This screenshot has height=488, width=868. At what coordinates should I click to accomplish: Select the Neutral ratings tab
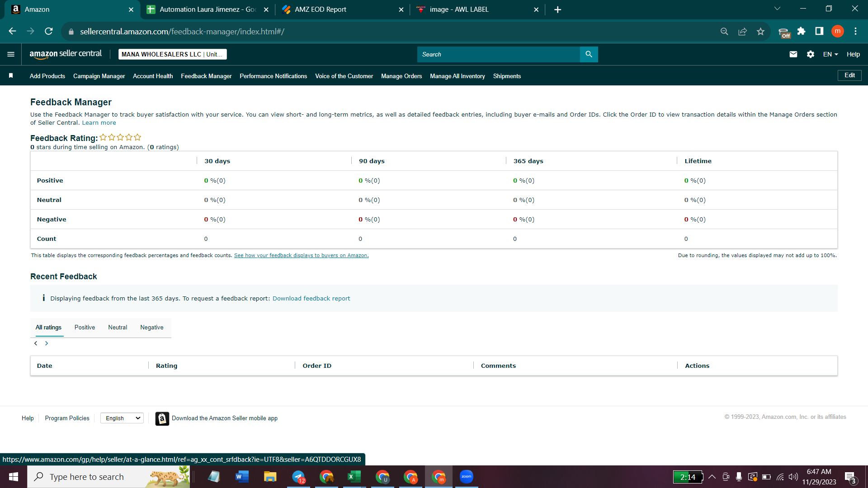[x=118, y=328]
